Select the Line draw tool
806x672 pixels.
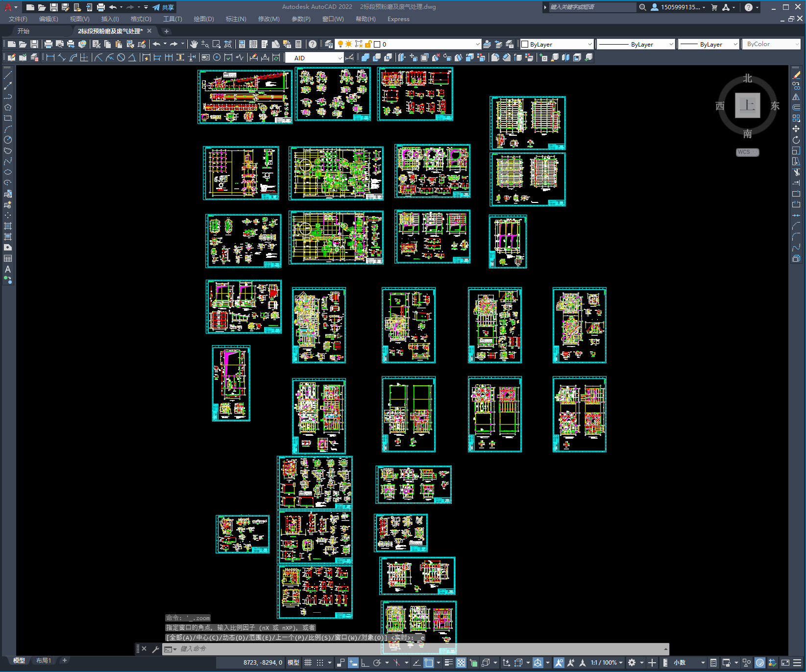(x=8, y=75)
